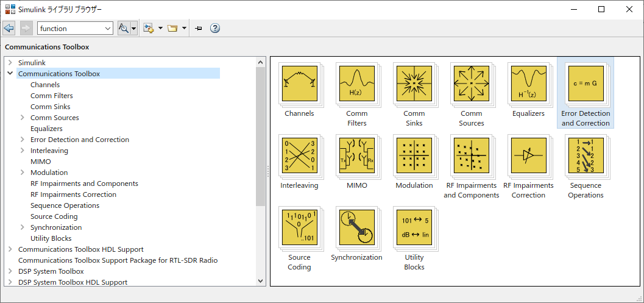
Task: Maximize the library browser window
Action: click(x=601, y=10)
